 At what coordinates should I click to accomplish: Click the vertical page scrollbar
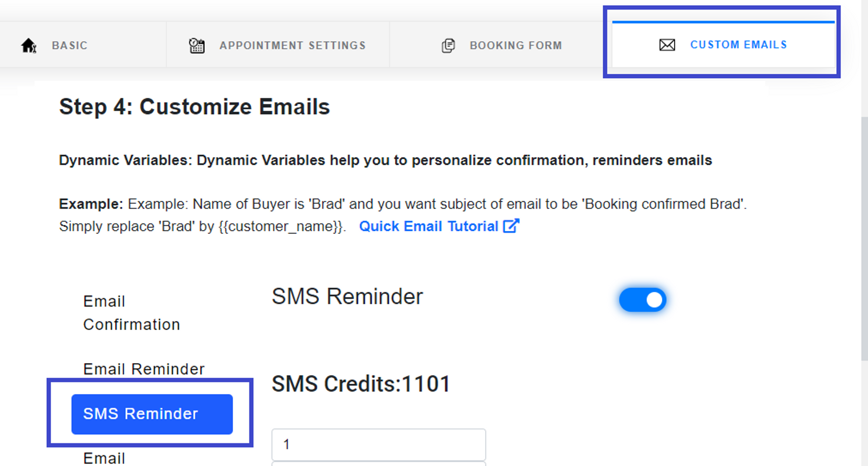click(864, 239)
